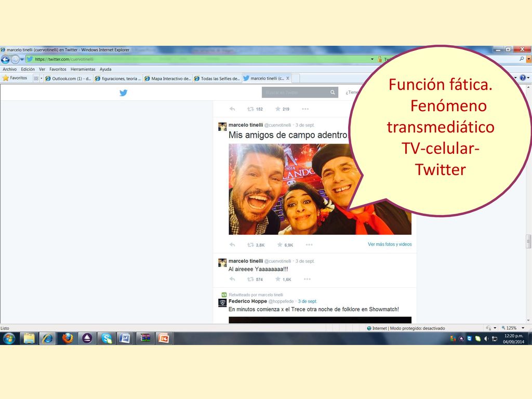Click the Favoritos star button

(15, 78)
